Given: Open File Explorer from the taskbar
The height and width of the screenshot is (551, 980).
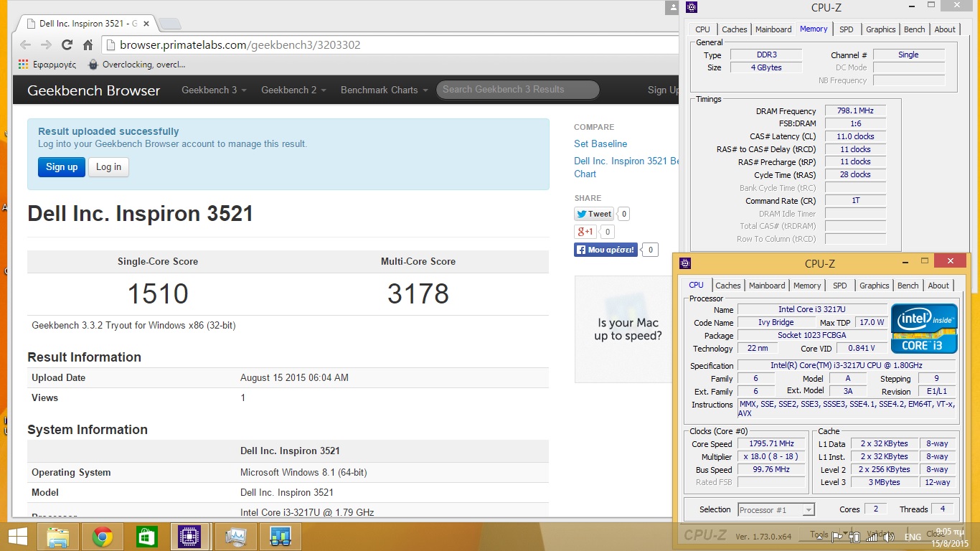Looking at the screenshot, I should tap(58, 537).
